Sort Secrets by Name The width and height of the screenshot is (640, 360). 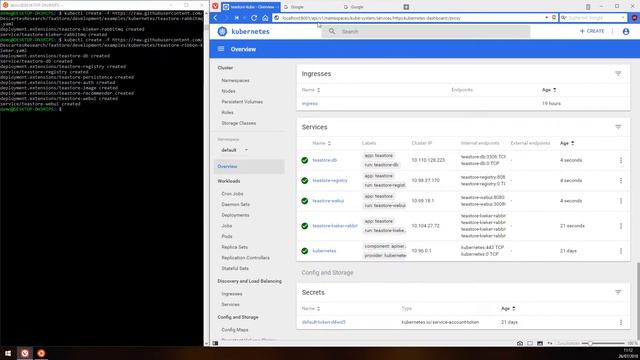pyautogui.click(x=311, y=309)
